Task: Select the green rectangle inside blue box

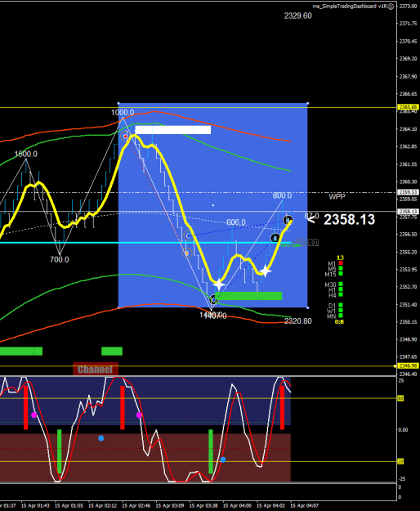Action: 248,296
